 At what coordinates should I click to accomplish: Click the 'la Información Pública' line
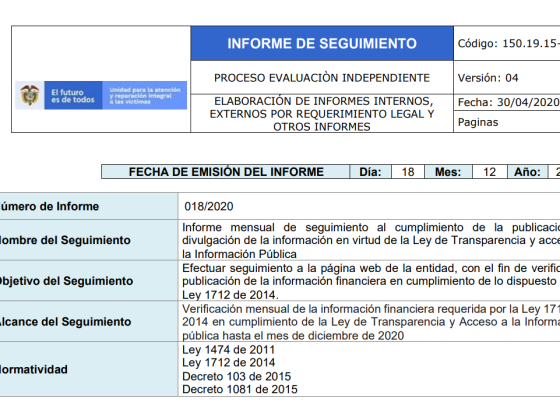coord(239,254)
